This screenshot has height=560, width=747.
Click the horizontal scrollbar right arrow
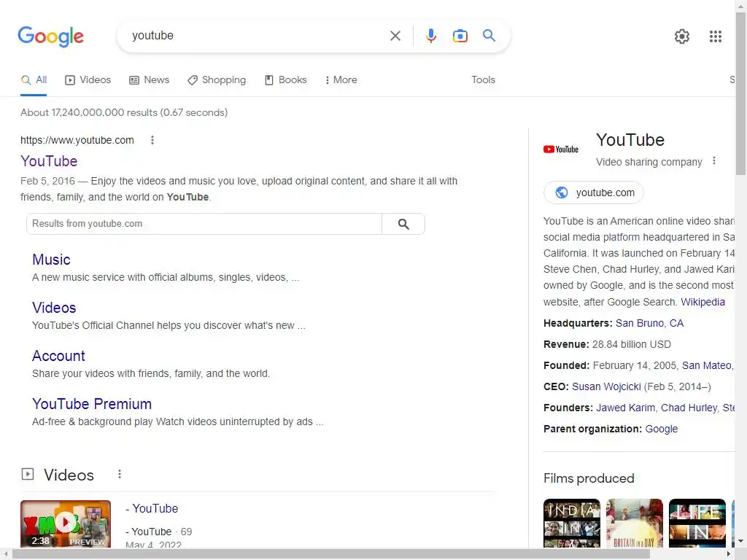[729, 554]
